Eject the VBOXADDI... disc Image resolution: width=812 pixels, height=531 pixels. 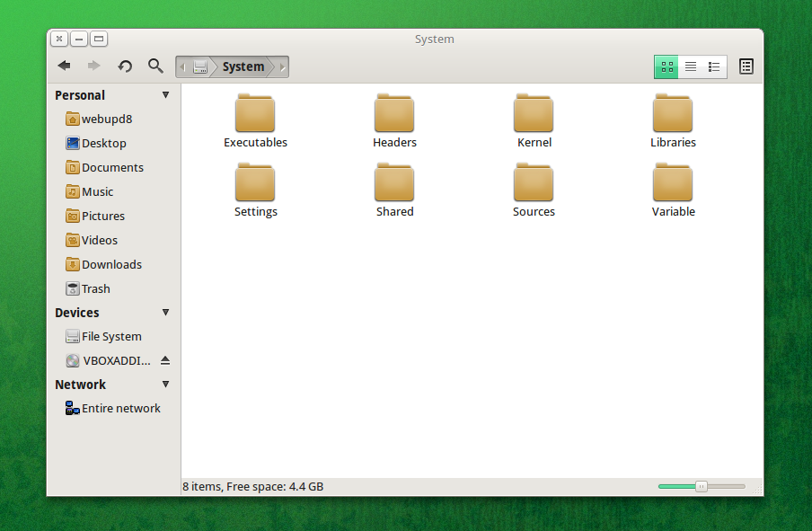click(165, 360)
